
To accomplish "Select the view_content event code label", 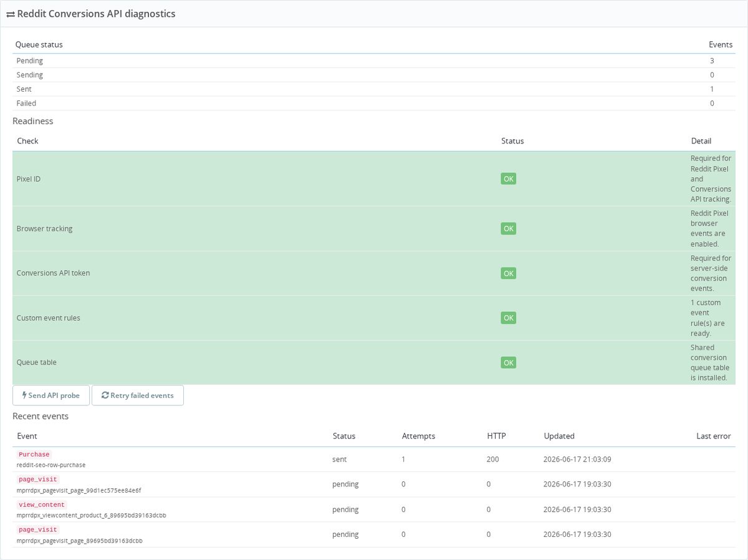I will coord(42,504).
